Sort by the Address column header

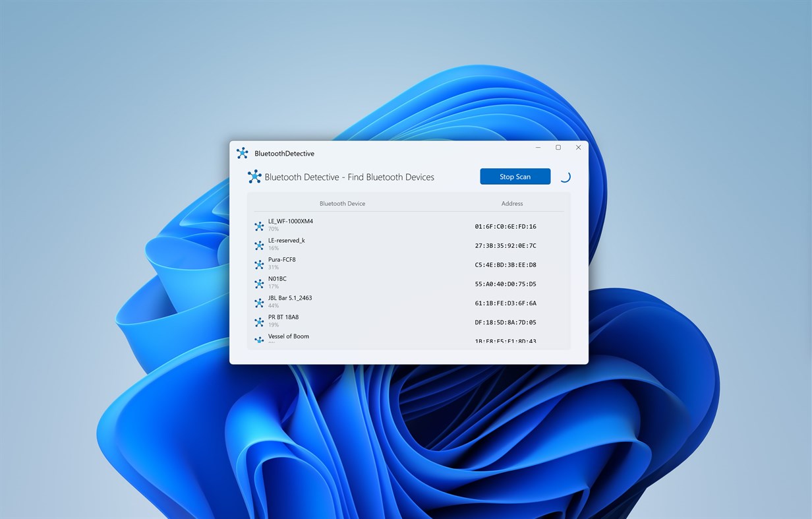512,203
